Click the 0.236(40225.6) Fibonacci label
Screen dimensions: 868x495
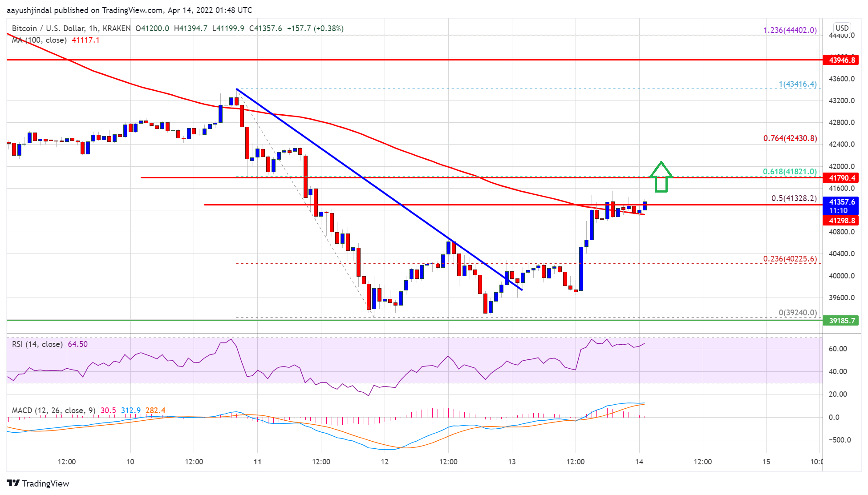tap(790, 259)
